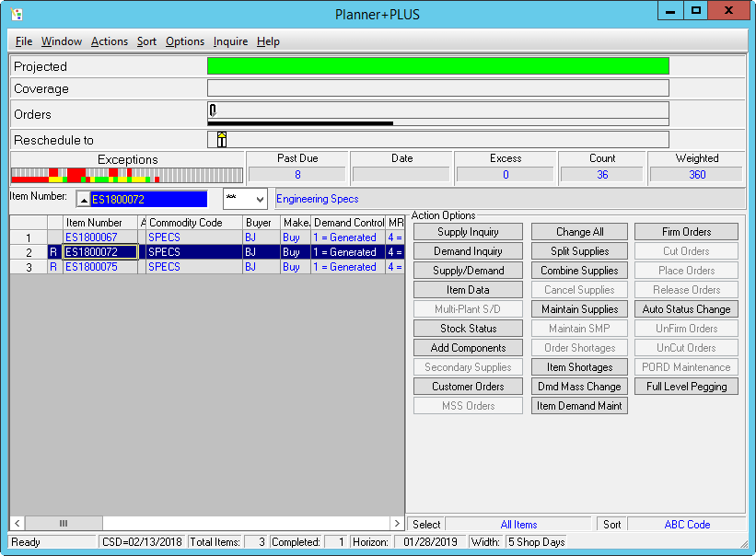The image size is (756, 556).
Task: Click the Past Due value 8
Action: [297, 174]
